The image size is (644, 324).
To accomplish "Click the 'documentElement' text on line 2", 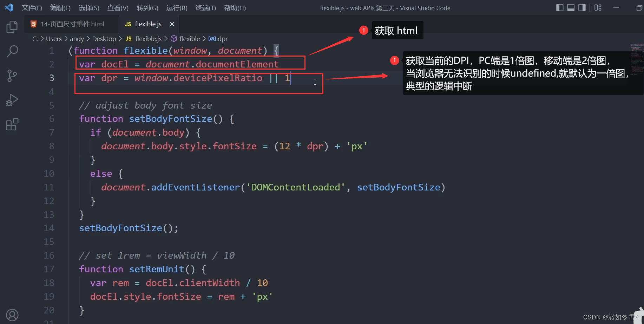I will click(x=237, y=64).
